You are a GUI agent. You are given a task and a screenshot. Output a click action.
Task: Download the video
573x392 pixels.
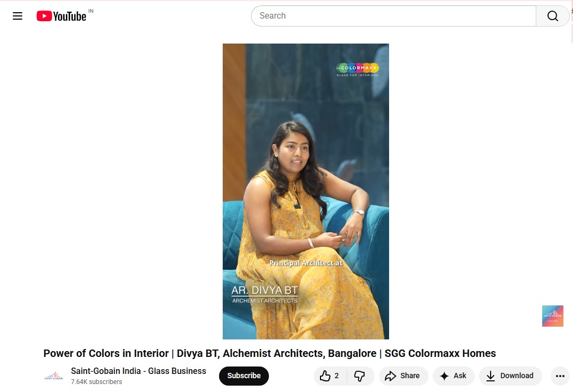point(510,376)
